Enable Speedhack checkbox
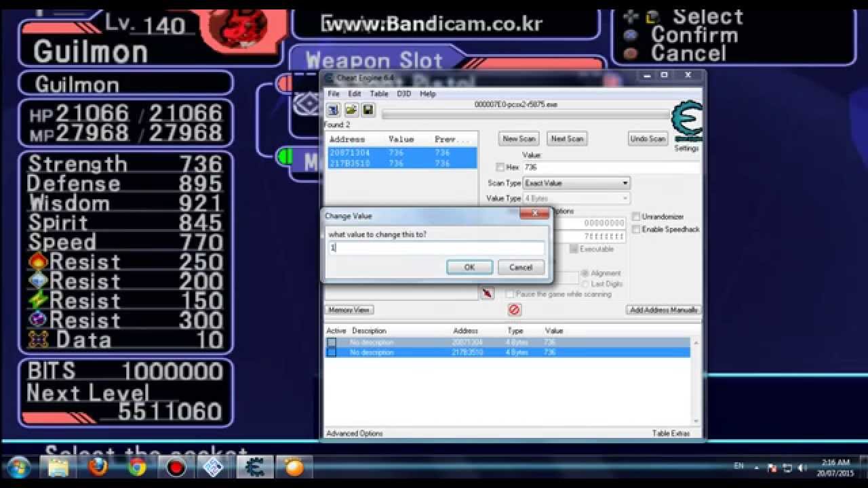The width and height of the screenshot is (868, 488). 636,230
